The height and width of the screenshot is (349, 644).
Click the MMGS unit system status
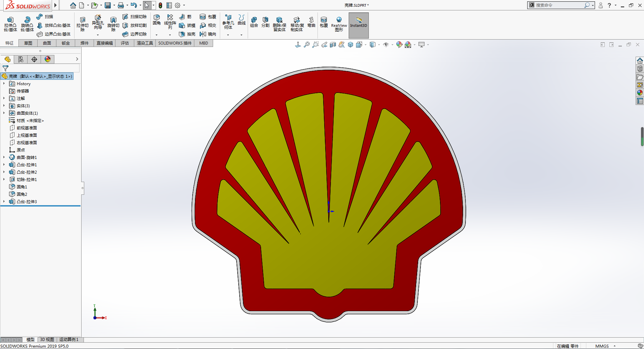pyautogui.click(x=602, y=346)
